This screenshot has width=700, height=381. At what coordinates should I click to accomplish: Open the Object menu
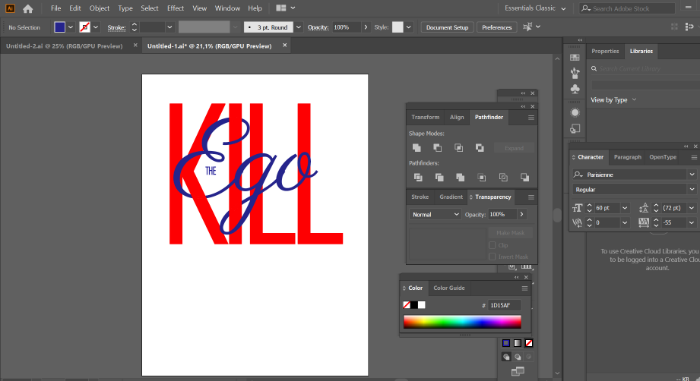tap(99, 8)
